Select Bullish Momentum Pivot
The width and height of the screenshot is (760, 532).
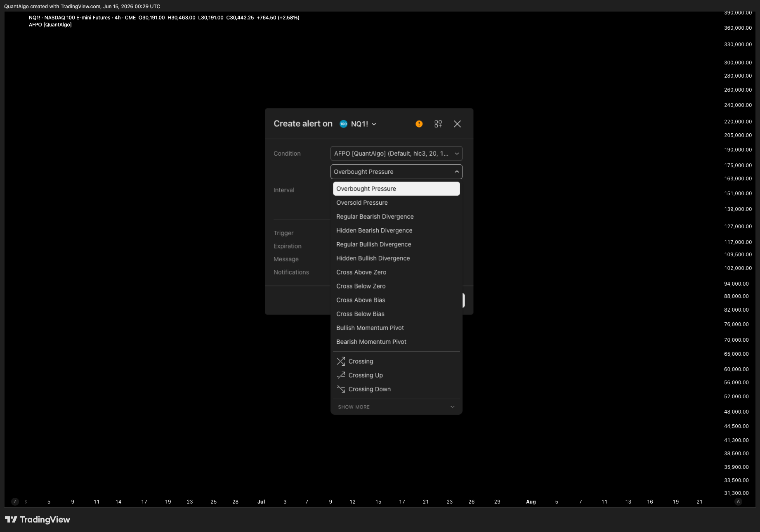pos(396,328)
